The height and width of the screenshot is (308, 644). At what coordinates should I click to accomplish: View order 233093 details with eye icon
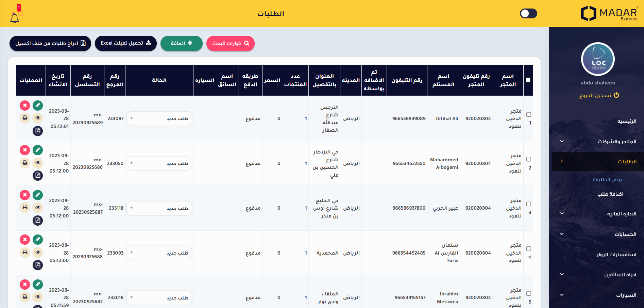38,252
